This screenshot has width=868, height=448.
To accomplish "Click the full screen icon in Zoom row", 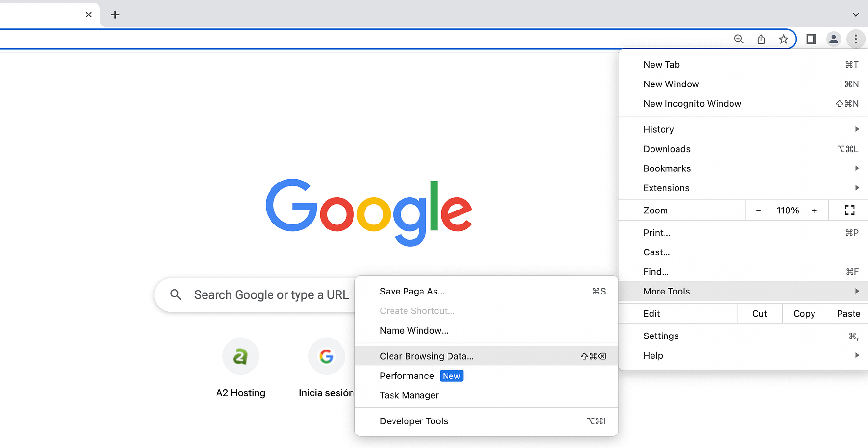I will click(x=849, y=210).
